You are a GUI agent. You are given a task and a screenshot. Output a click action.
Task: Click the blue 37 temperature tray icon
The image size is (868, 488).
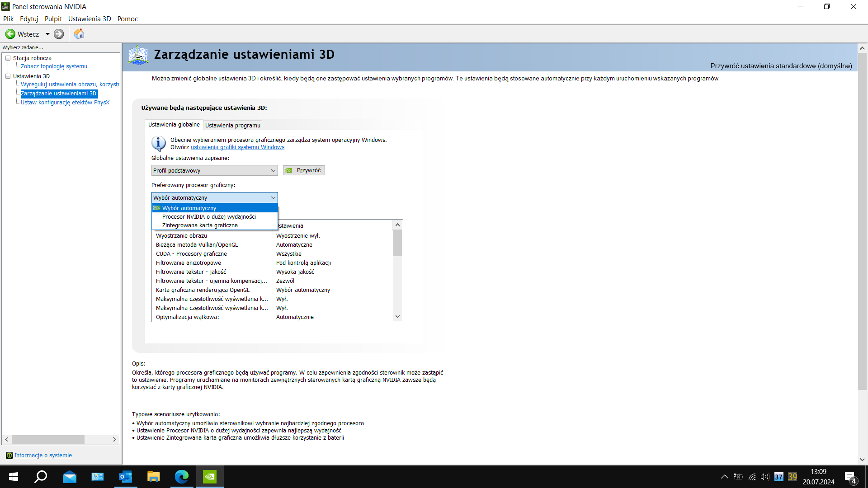point(778,477)
